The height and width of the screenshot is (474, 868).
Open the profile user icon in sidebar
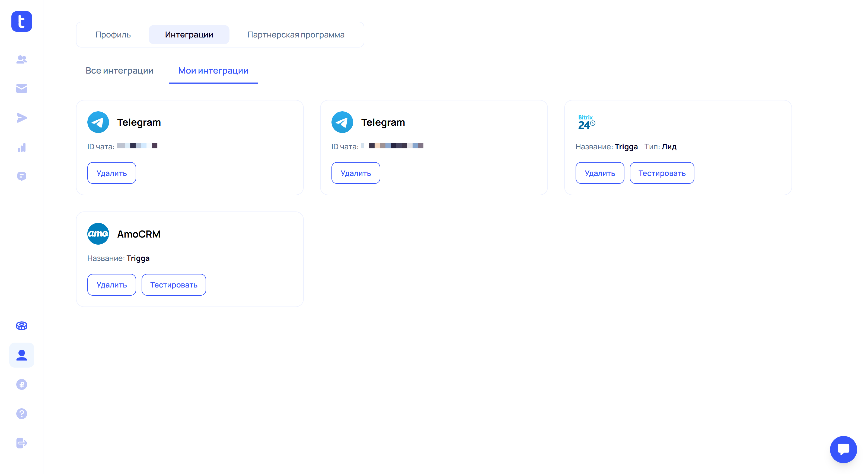pos(22,355)
